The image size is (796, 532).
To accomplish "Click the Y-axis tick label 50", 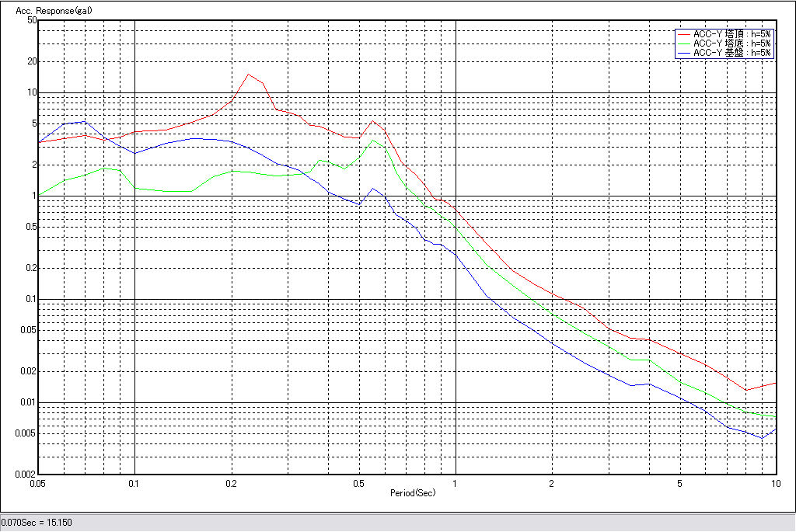I will point(32,20).
